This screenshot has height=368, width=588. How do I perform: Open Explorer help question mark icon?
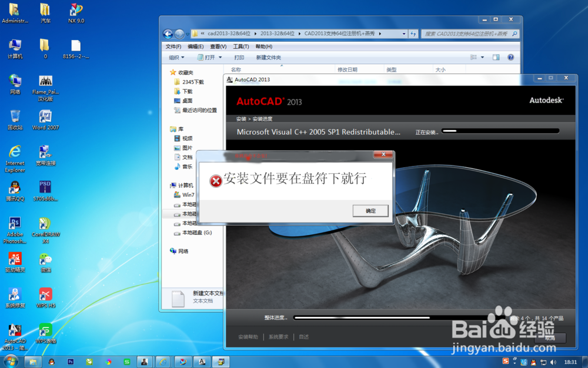point(510,57)
